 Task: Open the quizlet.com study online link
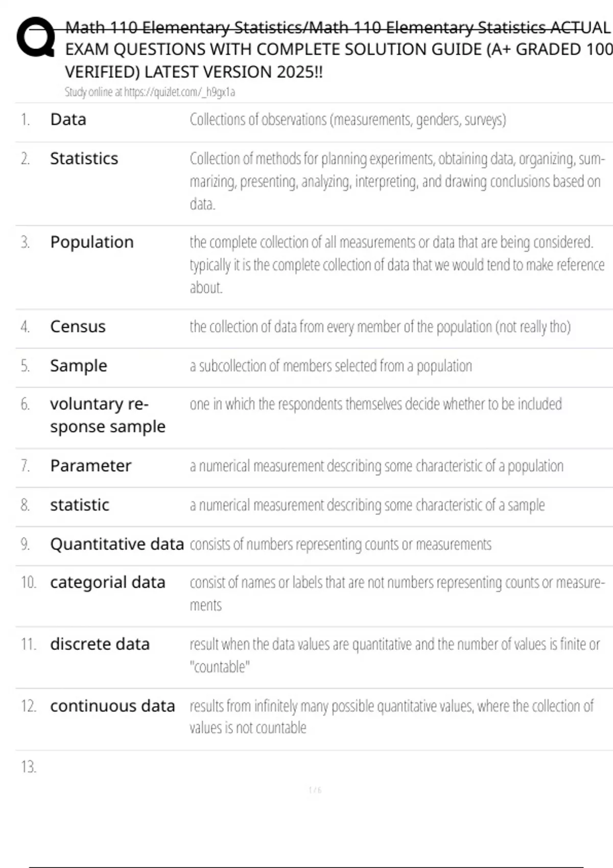150,92
